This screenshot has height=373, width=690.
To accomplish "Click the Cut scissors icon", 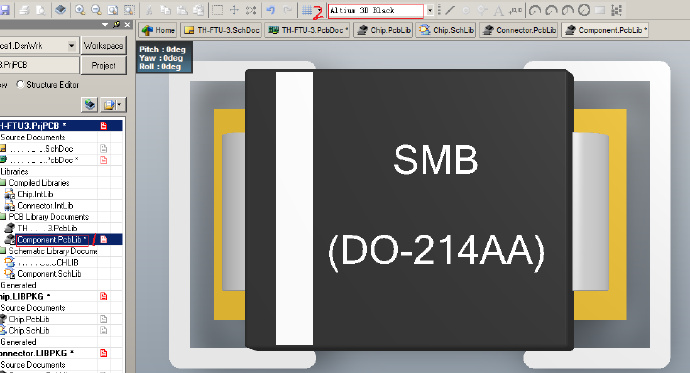I will pos(149,10).
